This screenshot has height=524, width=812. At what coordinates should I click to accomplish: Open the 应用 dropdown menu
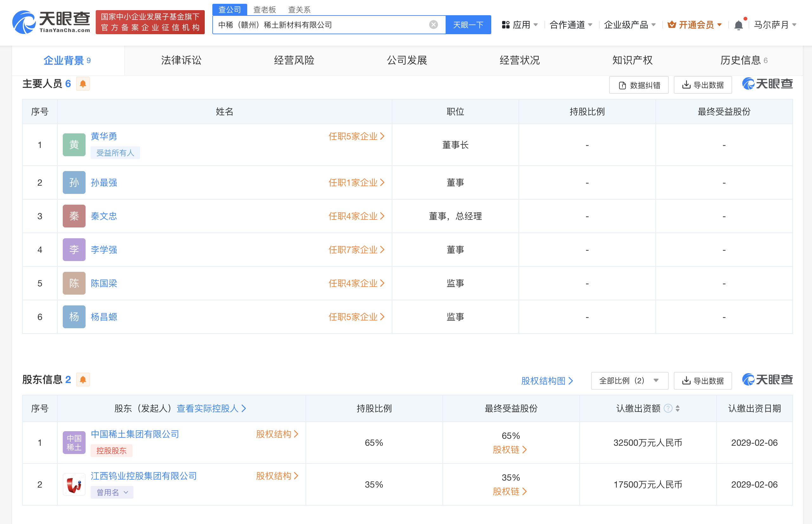point(520,25)
